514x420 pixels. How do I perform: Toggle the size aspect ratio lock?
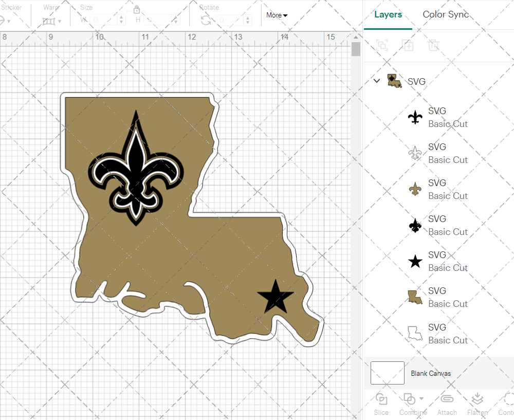pyautogui.click(x=137, y=10)
